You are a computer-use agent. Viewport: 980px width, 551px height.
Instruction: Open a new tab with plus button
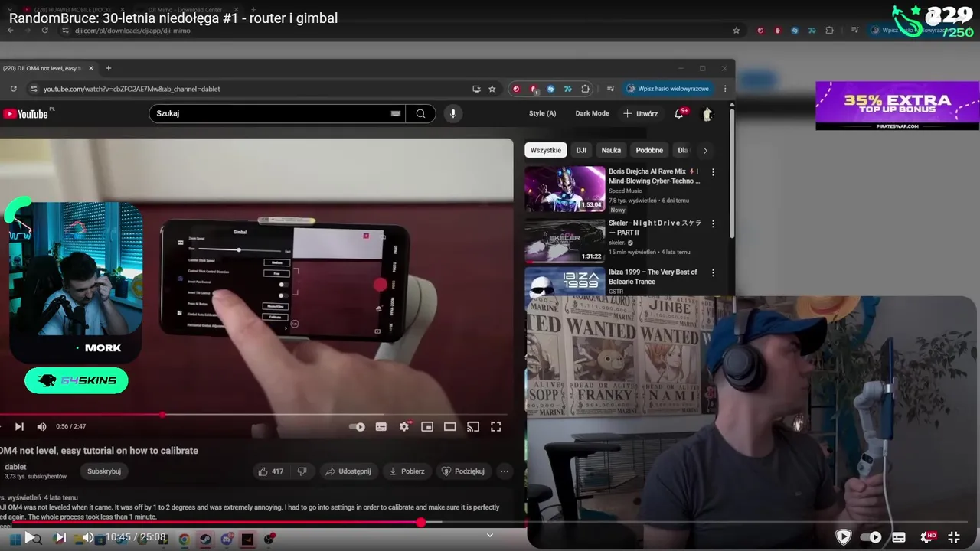108,68
